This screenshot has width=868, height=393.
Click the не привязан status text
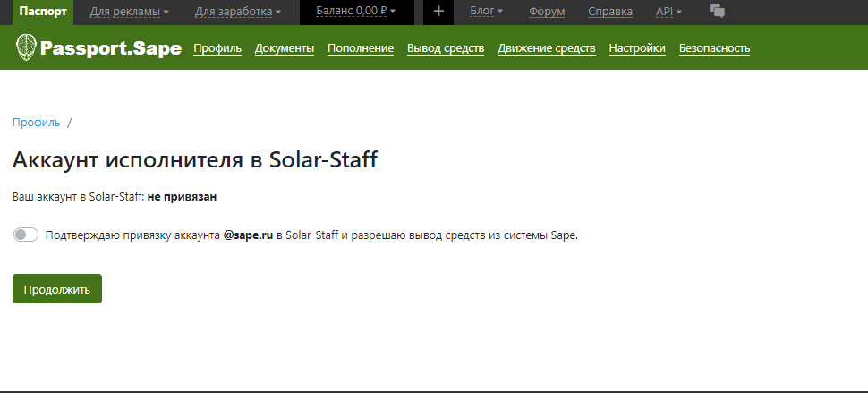tap(182, 197)
